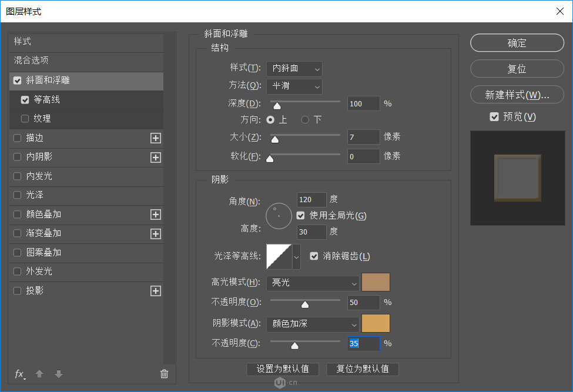Viewport: 573px width, 392px height.
Task: Click shadow opacity field showing 35
Action: [x=363, y=344]
